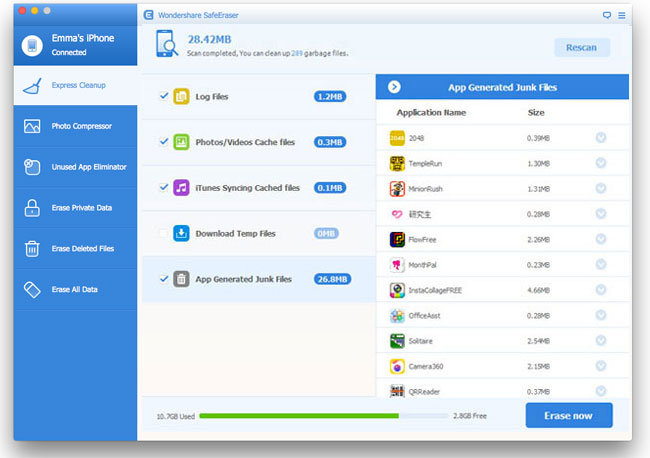Uncheck App Generated Junk Files checkbox

[x=164, y=279]
